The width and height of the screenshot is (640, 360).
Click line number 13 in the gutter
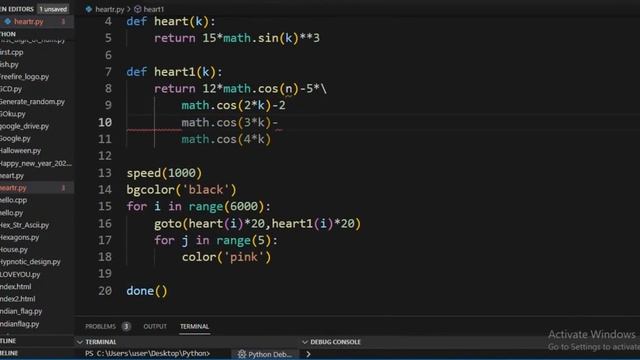105,173
